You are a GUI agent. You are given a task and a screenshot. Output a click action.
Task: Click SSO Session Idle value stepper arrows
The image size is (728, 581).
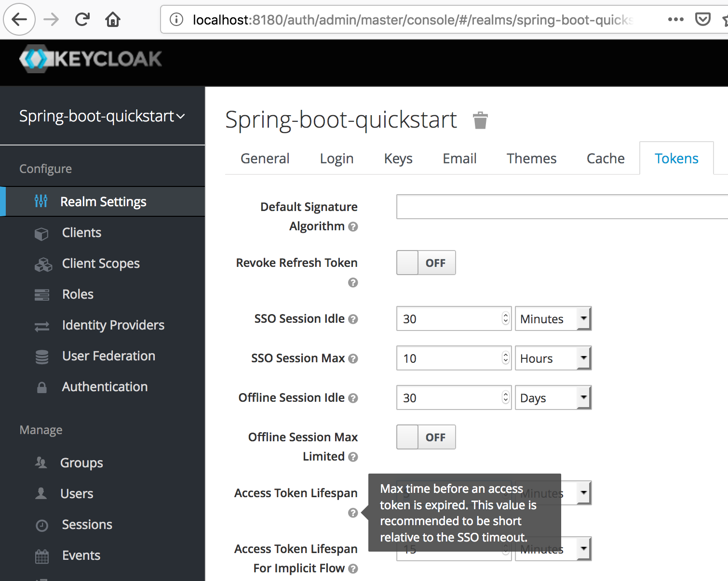coord(505,318)
